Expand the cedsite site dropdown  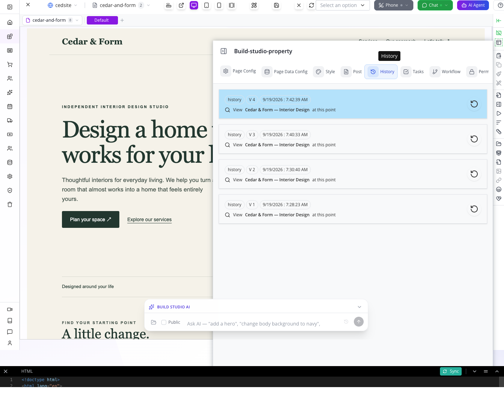coord(76,5)
